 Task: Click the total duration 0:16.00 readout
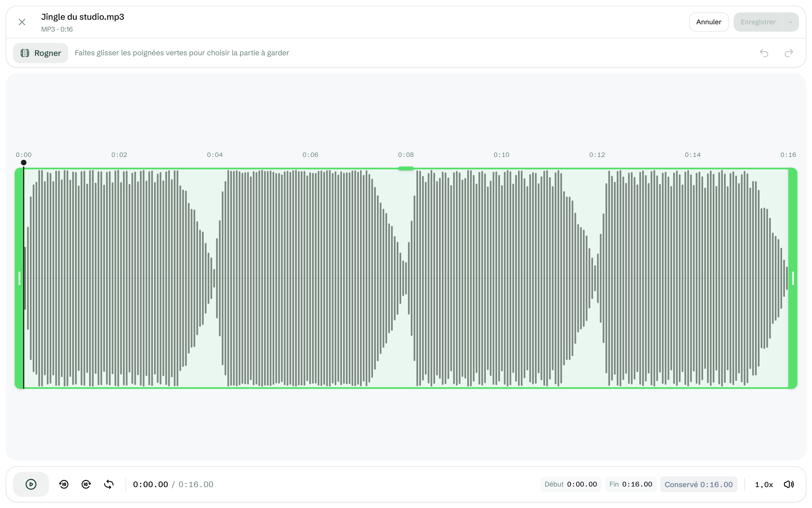point(196,485)
